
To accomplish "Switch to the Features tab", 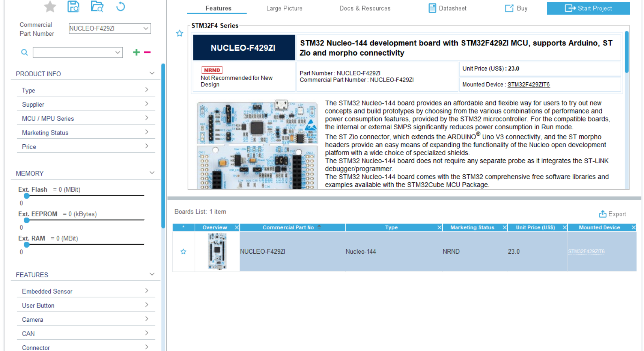I will [218, 8].
